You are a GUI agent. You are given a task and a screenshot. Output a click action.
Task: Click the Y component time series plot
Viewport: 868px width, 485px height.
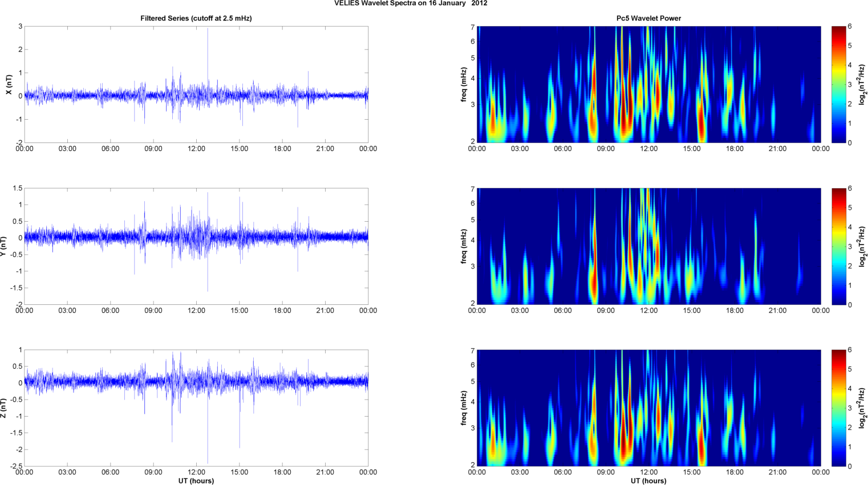[x=196, y=246]
